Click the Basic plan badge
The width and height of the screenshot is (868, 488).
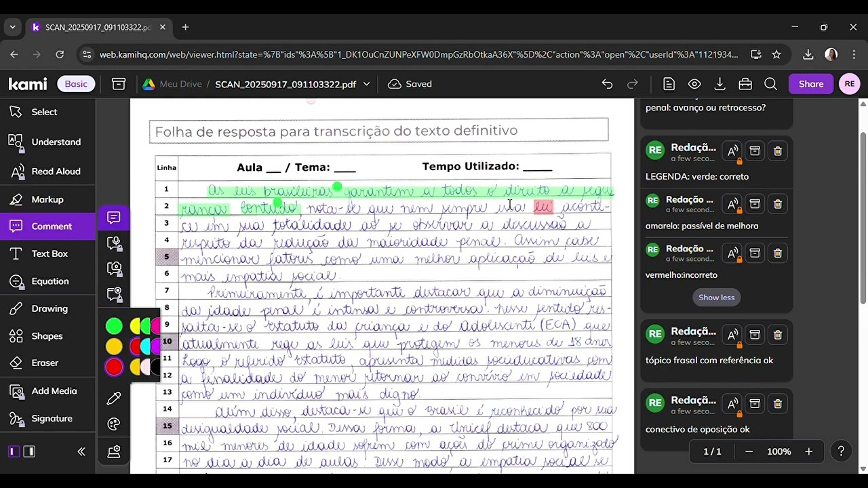(x=76, y=84)
